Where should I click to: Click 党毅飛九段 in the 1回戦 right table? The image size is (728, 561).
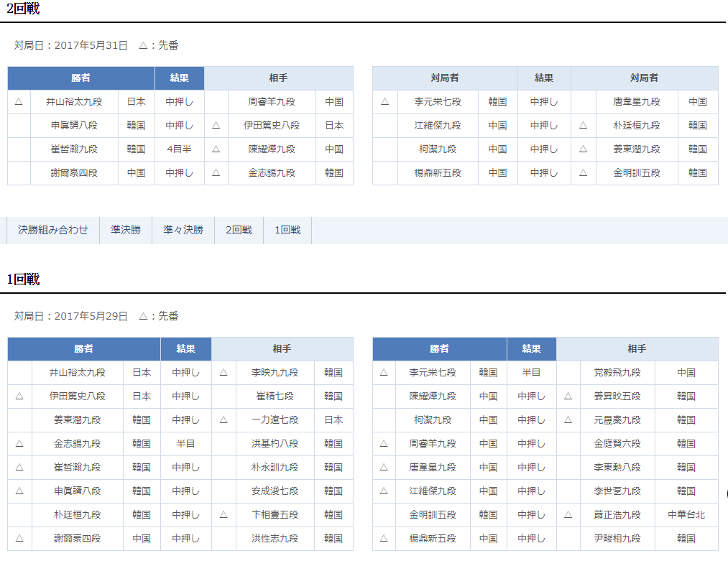tap(617, 372)
